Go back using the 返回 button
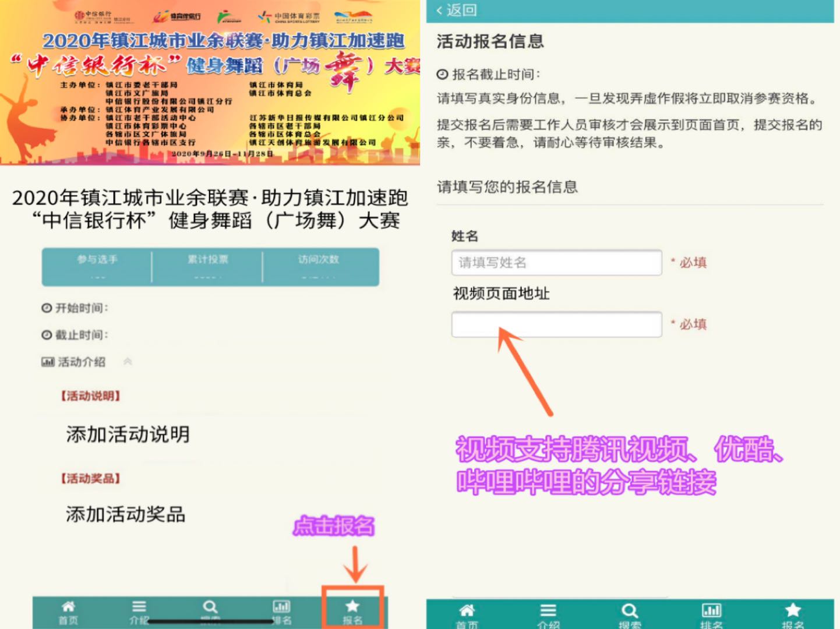 point(457,10)
